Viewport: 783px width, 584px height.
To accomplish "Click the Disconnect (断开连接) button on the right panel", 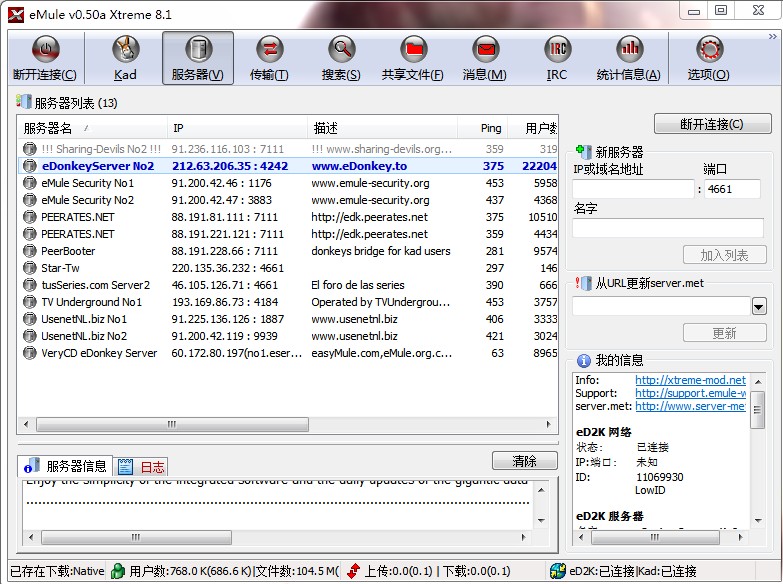I will [x=713, y=124].
